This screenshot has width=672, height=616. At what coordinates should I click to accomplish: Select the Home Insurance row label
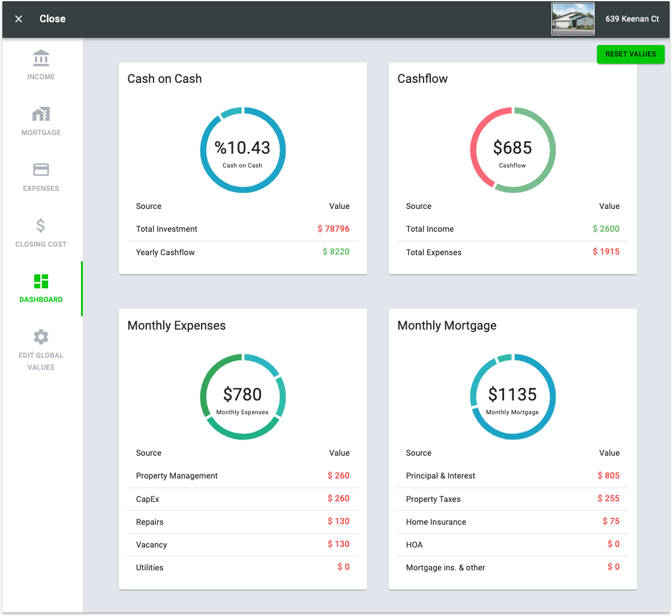pyautogui.click(x=436, y=522)
